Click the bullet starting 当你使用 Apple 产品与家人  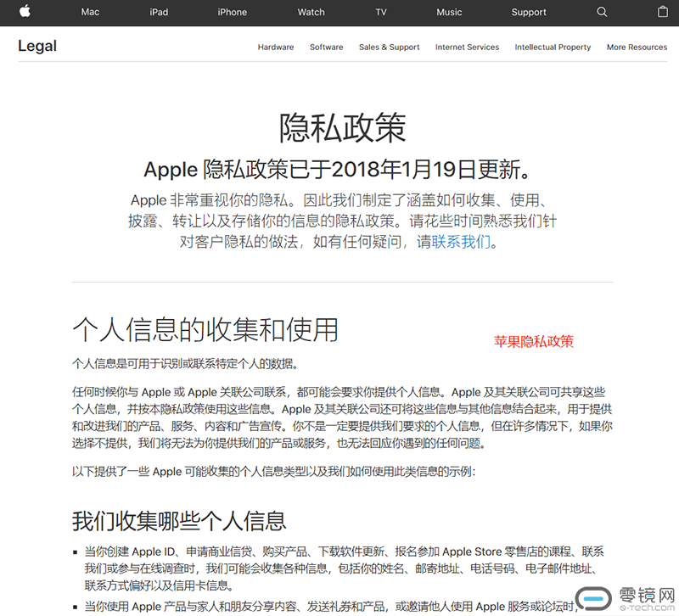pyautogui.click(x=331, y=607)
